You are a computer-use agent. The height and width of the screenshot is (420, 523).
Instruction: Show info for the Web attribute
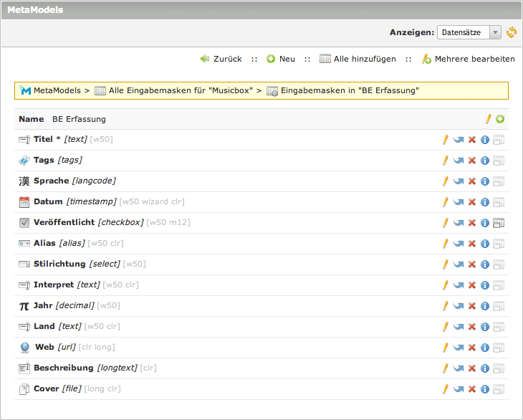tap(485, 348)
